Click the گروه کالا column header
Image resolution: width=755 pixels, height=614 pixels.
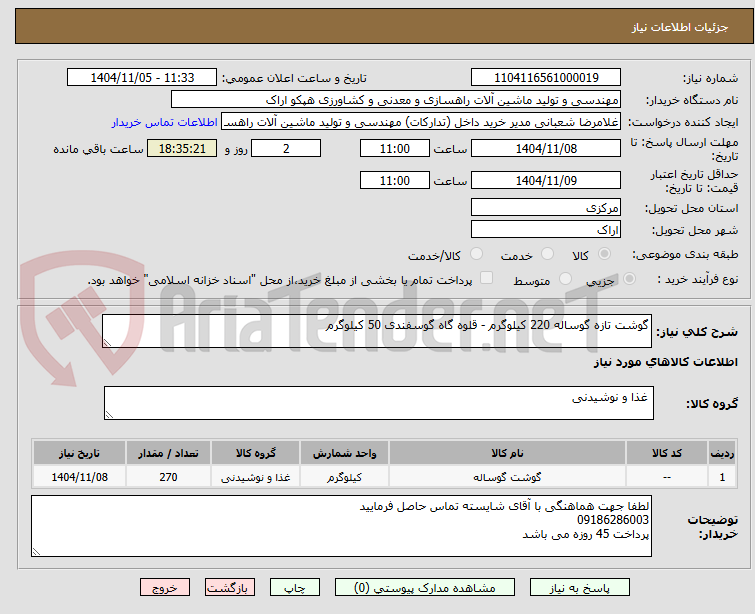(255, 453)
